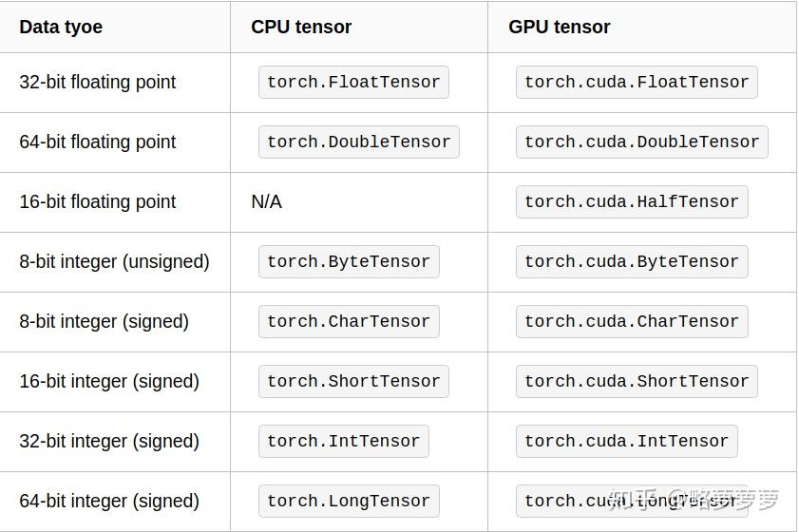Select the torch.cuda.CharTensor code label

(631, 321)
